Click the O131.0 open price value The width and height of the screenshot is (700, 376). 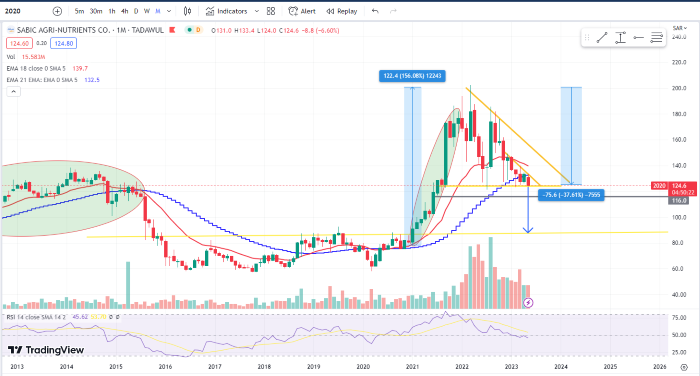tap(221, 31)
